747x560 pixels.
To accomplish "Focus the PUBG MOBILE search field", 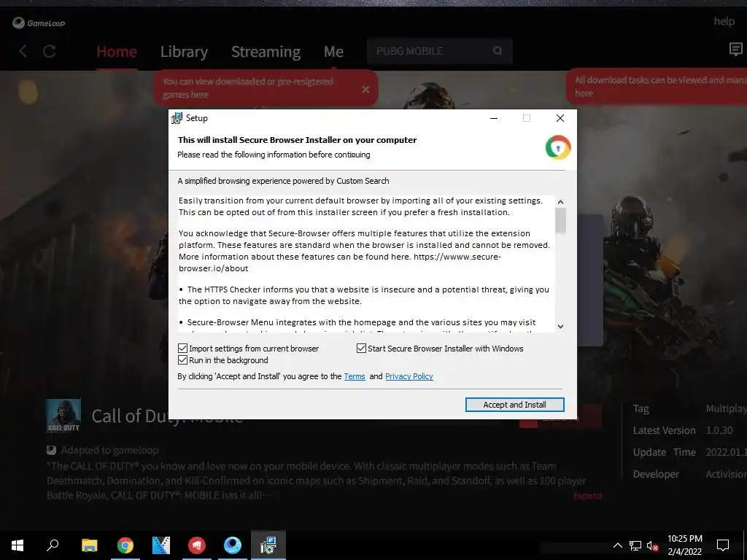I will pos(439,51).
